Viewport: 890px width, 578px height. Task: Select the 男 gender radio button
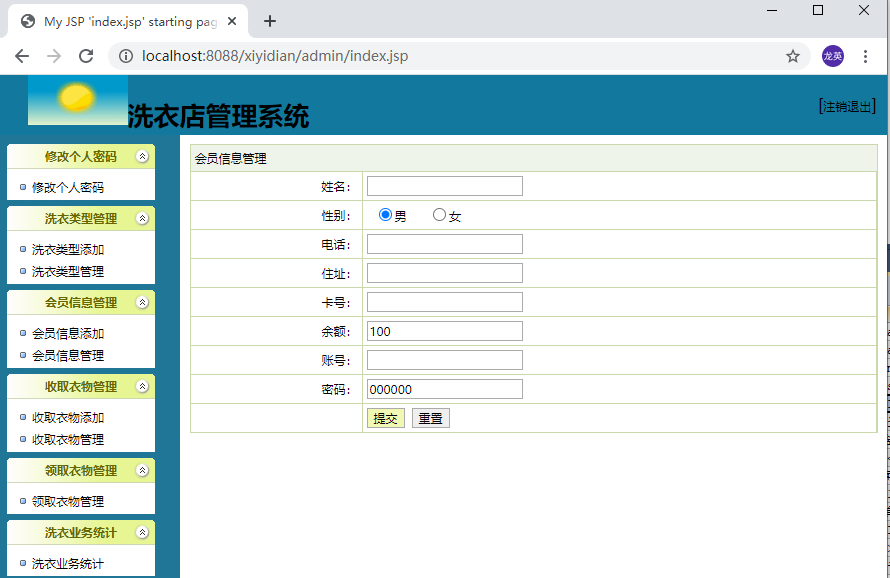386,215
